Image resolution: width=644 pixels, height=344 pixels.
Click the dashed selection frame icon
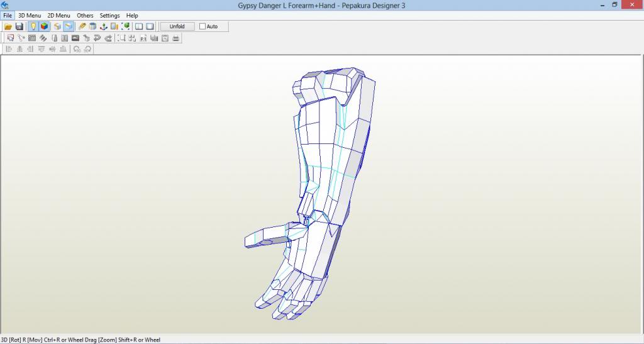[x=121, y=38]
